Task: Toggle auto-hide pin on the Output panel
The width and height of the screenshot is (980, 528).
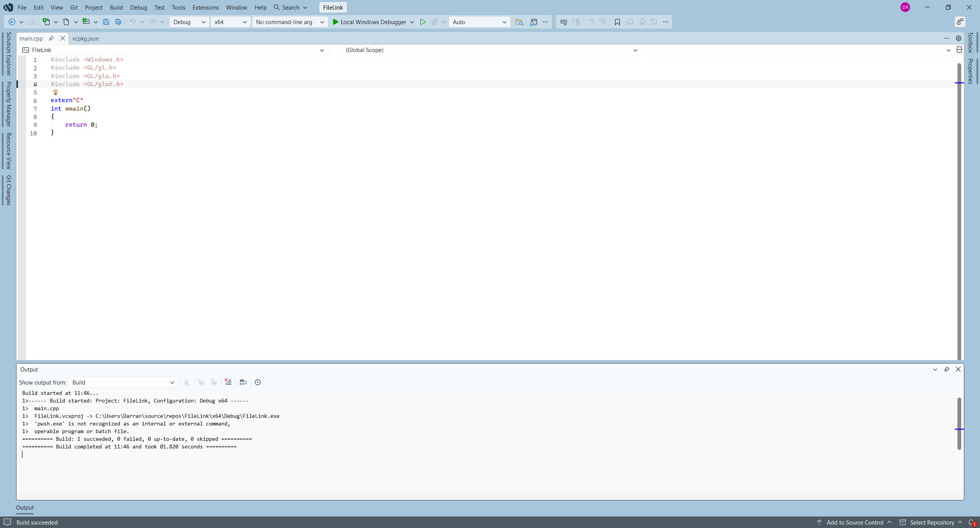Action: click(x=947, y=369)
